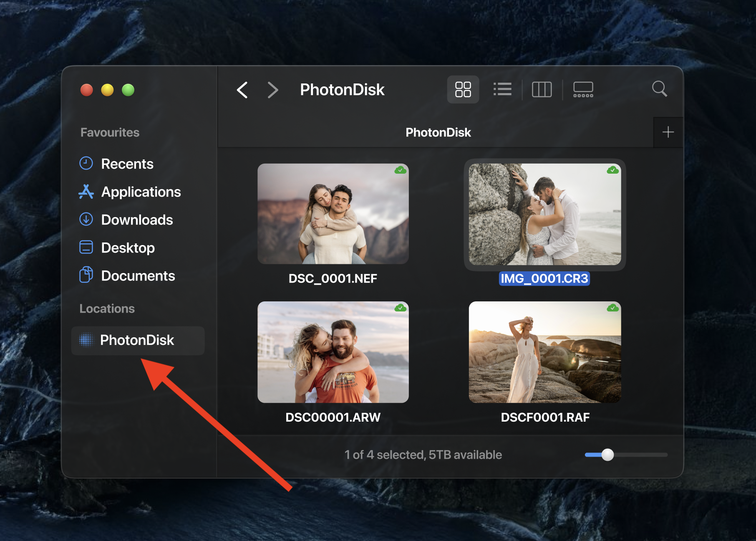The width and height of the screenshot is (756, 541).
Task: Select PhotonDisk under Locations
Action: pos(137,340)
